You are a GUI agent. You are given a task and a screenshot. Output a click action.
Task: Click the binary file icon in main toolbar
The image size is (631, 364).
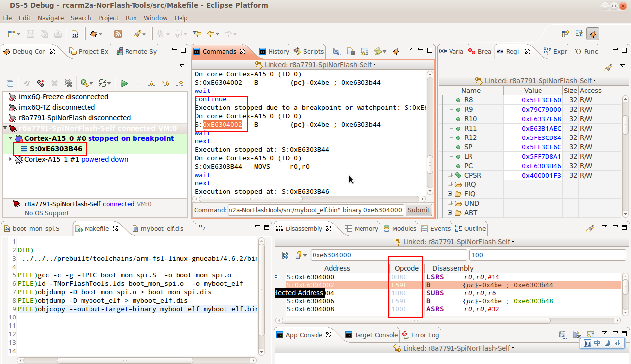point(75,34)
